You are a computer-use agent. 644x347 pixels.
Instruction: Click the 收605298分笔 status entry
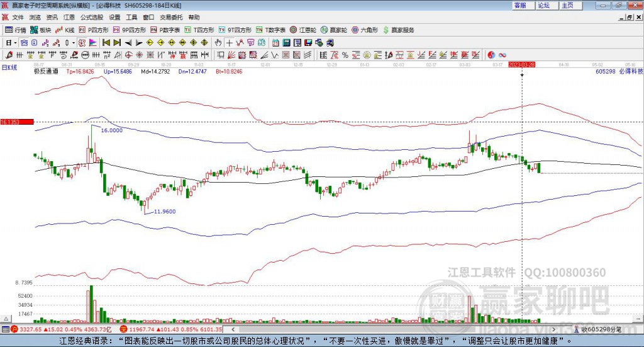(598, 329)
